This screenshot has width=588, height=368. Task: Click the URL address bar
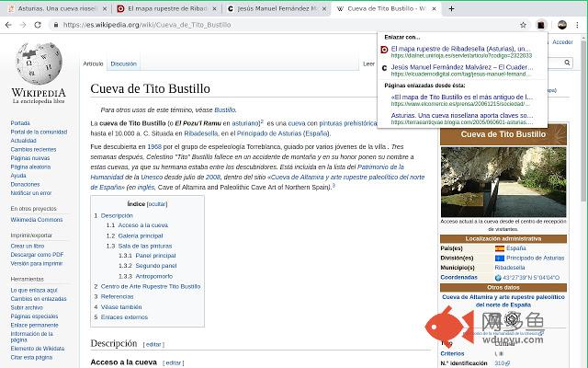(x=276, y=25)
